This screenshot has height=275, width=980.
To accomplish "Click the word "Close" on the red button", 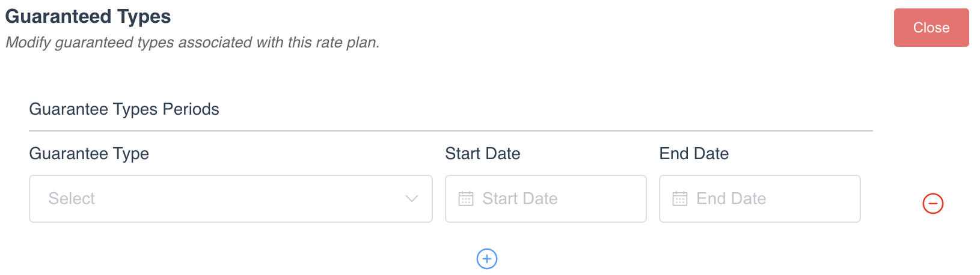I will (x=931, y=28).
